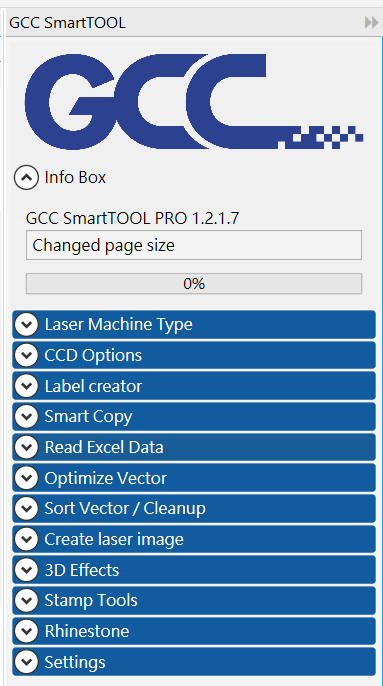The width and height of the screenshot is (383, 686).
Task: Click the double-arrow panel collapse icon
Action: click(372, 22)
